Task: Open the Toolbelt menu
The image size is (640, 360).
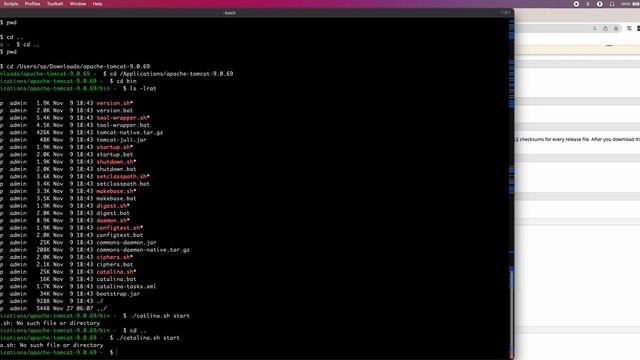Action: (55, 4)
